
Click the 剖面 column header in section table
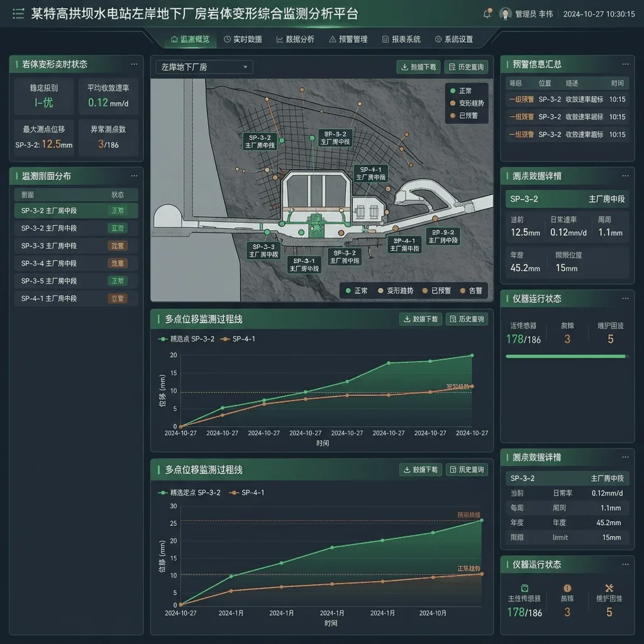point(28,195)
